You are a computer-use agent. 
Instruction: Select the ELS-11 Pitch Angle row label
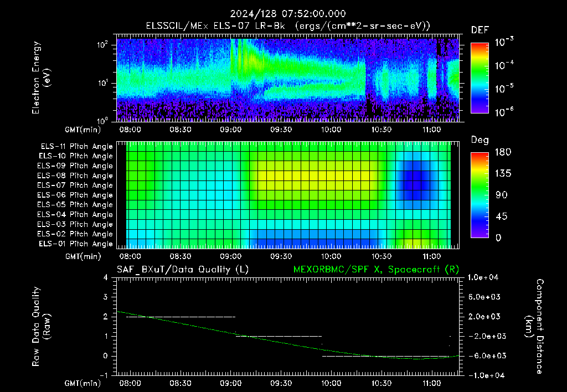point(76,147)
